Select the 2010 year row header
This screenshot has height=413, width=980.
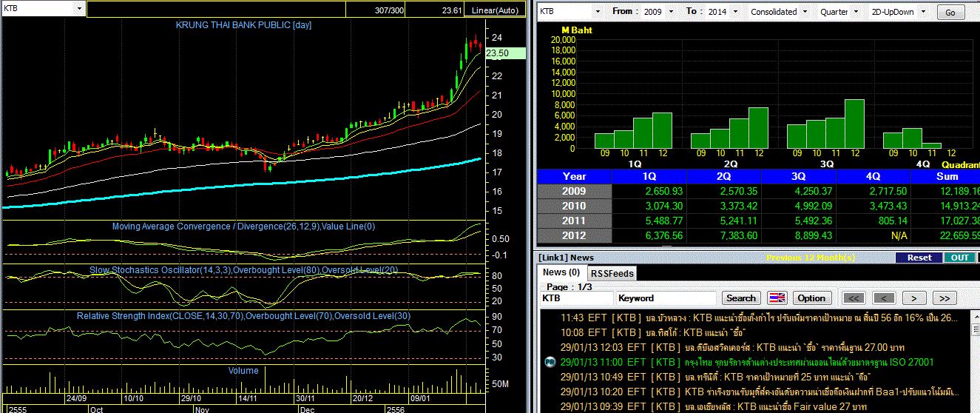(575, 206)
